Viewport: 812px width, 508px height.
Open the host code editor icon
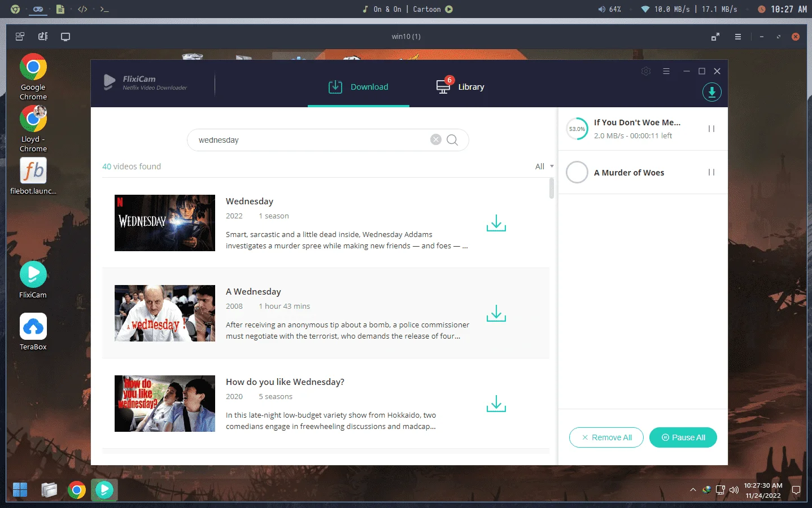[x=82, y=9]
